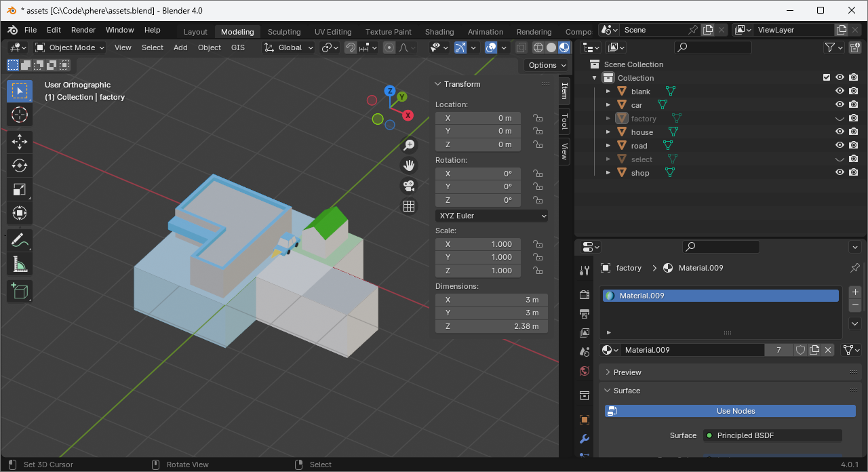
Task: Expand the shop object in outliner
Action: (x=608, y=173)
